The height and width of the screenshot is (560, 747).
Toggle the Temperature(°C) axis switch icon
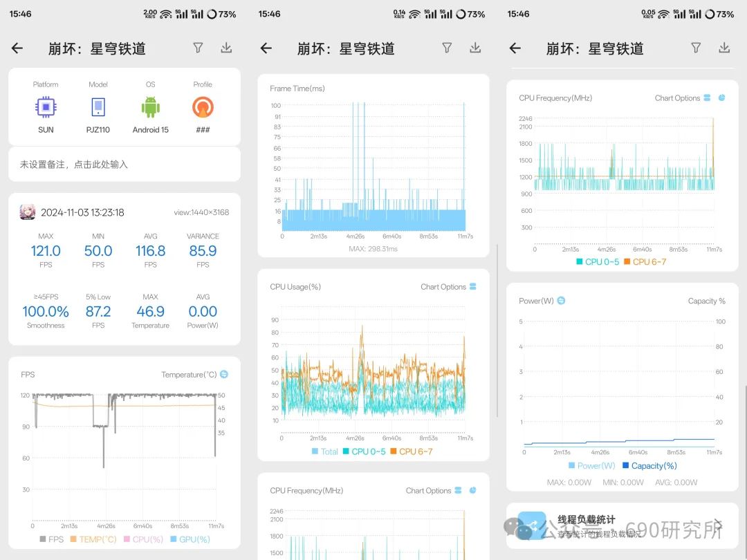(224, 374)
